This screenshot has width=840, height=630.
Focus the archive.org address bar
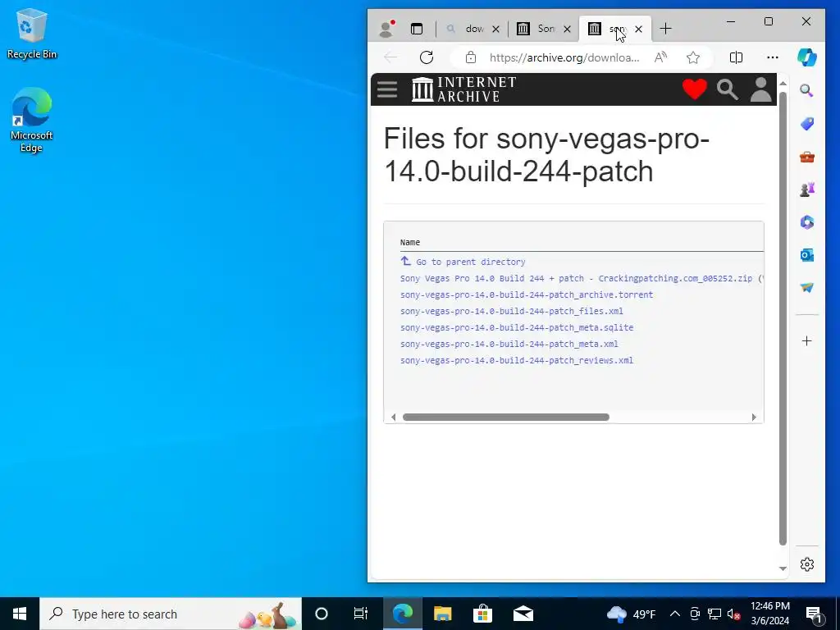tap(564, 57)
